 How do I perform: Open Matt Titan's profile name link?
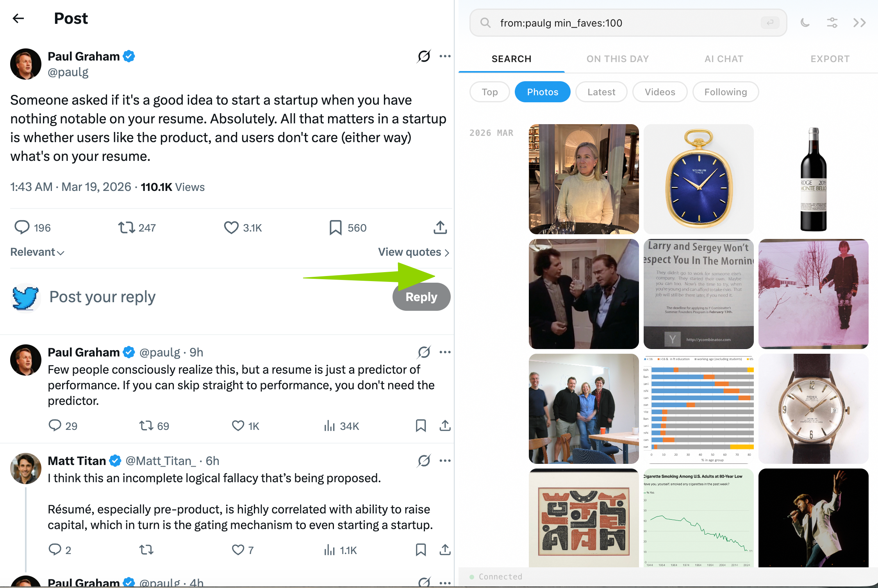point(77,461)
